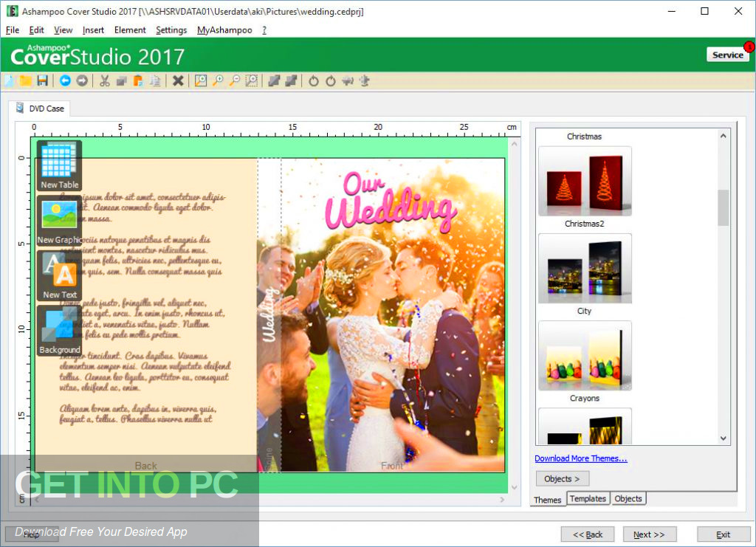Click the Exit button
The height and width of the screenshot is (547, 756).
723,534
